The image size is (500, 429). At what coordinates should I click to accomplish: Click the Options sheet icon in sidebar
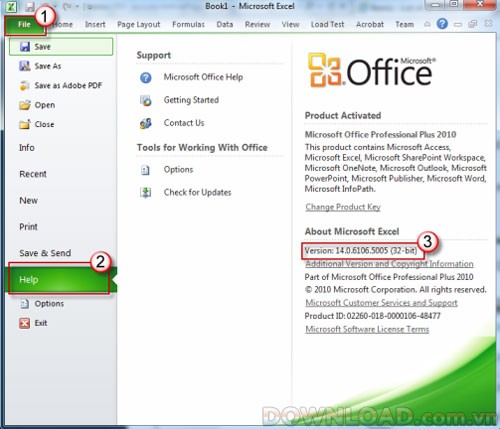click(25, 304)
